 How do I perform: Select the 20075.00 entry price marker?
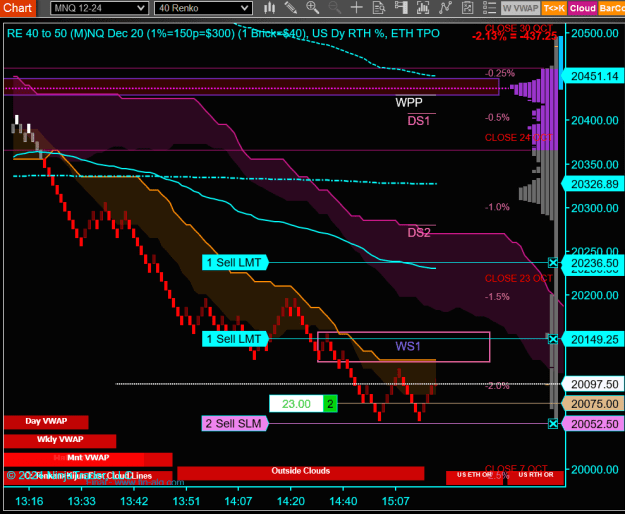(593, 404)
